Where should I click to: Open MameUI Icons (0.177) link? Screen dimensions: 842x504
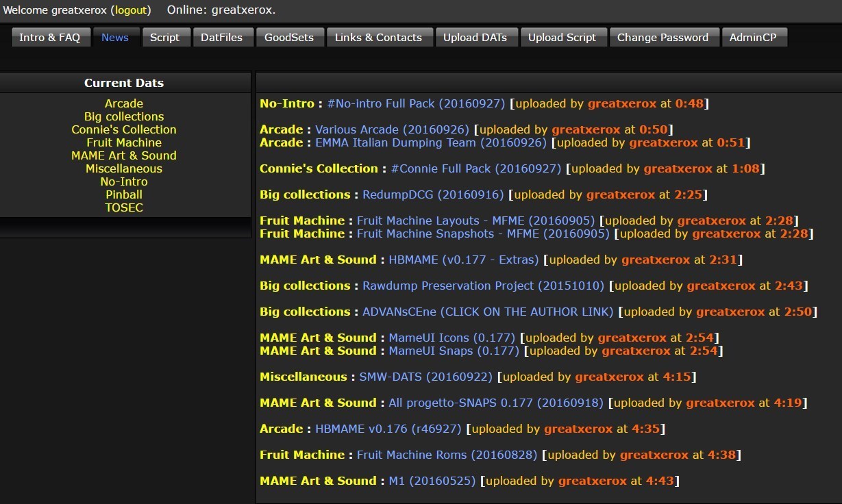click(451, 338)
